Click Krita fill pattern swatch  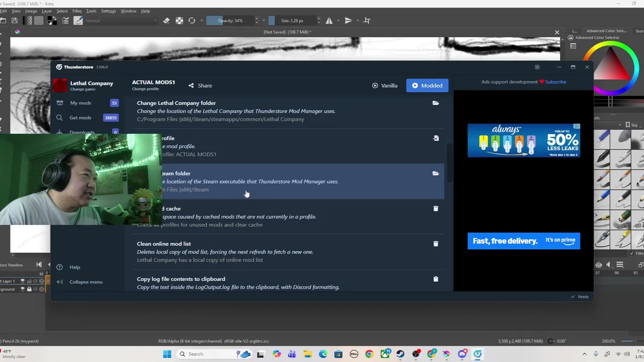(x=39, y=21)
